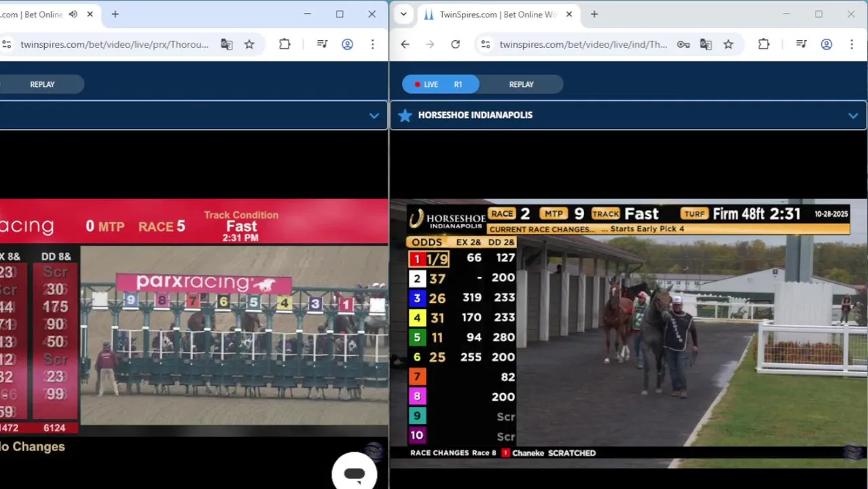This screenshot has height=489, width=868.
Task: Open the extensions menu in the left window
Action: [285, 44]
